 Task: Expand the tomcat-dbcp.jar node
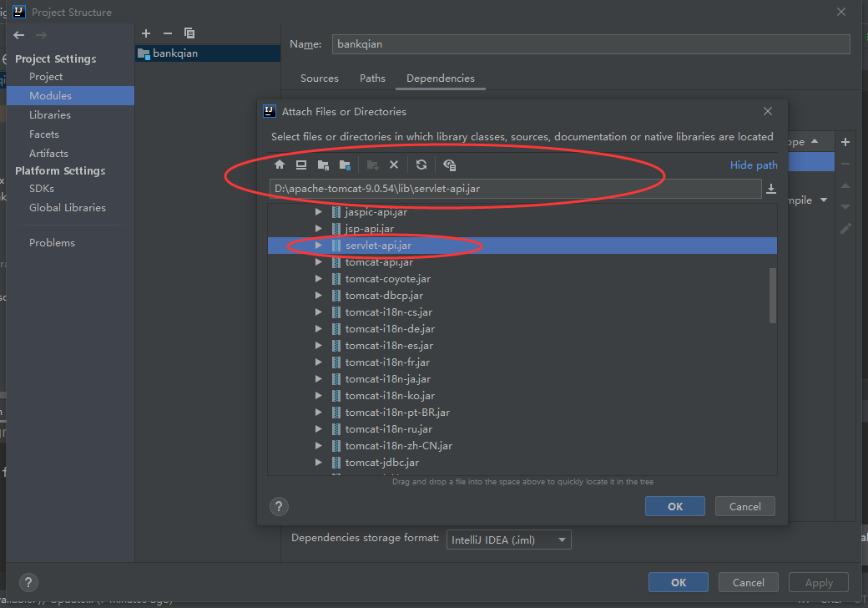click(x=318, y=295)
